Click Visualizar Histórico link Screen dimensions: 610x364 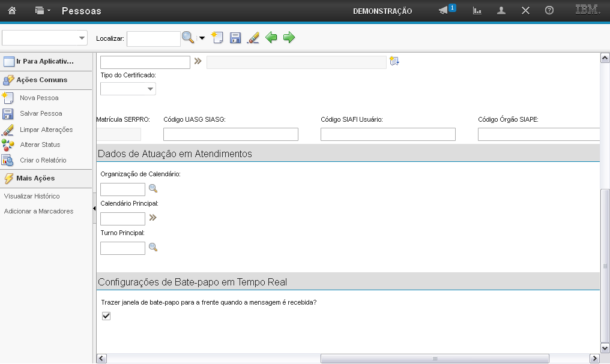(x=32, y=196)
